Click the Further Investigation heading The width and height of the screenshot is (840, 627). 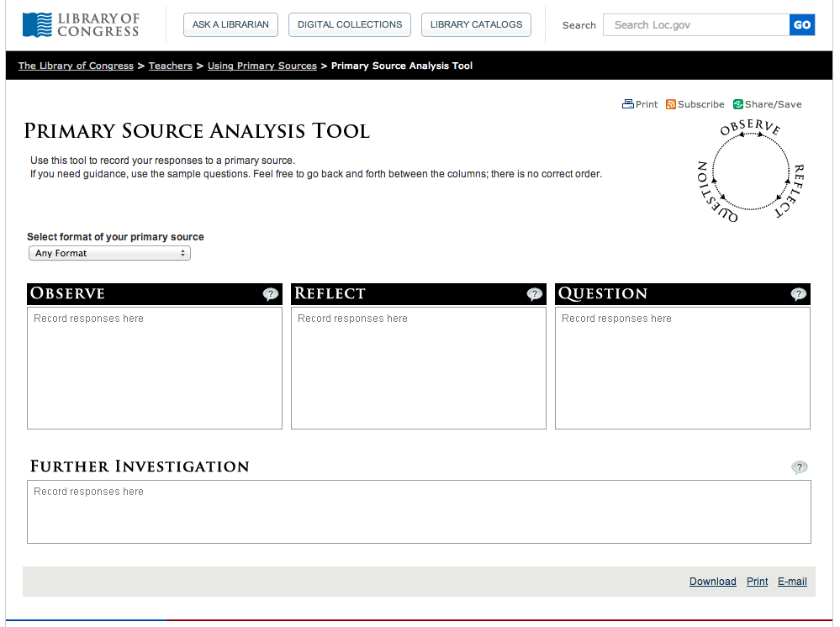[140, 466]
